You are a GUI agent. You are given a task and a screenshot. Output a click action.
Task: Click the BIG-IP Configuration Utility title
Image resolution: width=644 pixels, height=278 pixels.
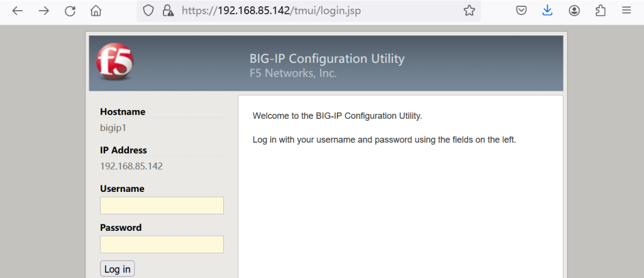[x=327, y=58]
